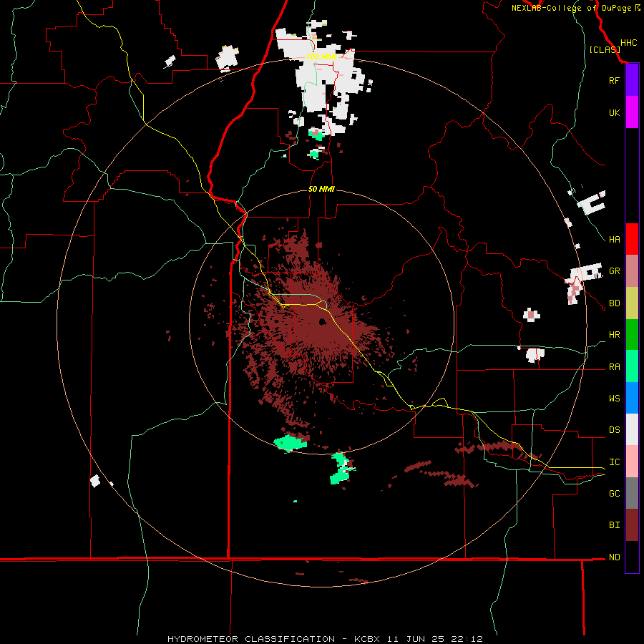Click the [CLAS] legend header
Viewport: 644px width, 644px height.
pyautogui.click(x=605, y=49)
